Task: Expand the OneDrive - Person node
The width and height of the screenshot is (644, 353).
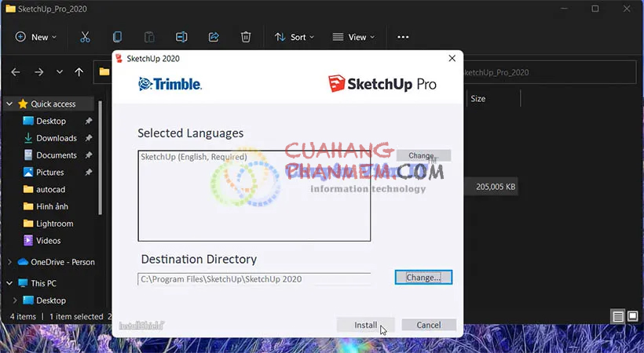Action: pos(9,262)
